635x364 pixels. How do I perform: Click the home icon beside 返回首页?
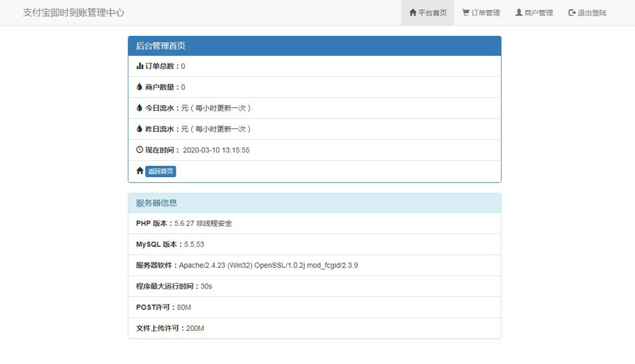pyautogui.click(x=140, y=171)
